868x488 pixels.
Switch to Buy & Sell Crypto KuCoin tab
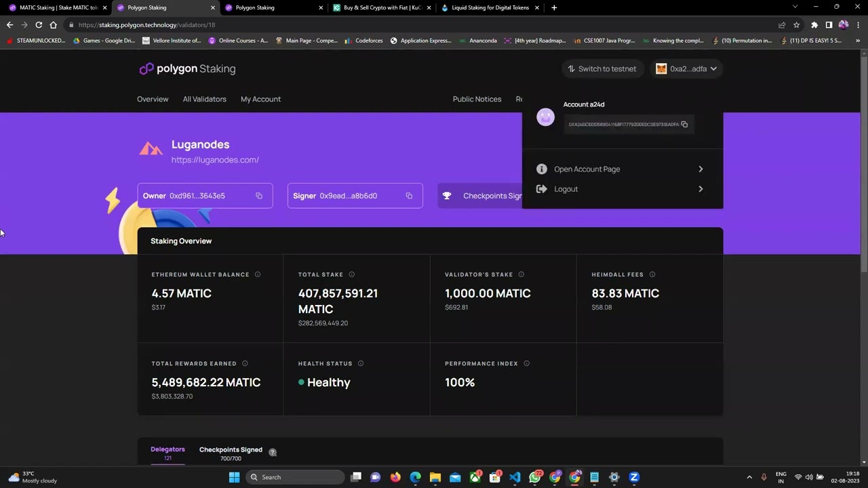tap(381, 7)
